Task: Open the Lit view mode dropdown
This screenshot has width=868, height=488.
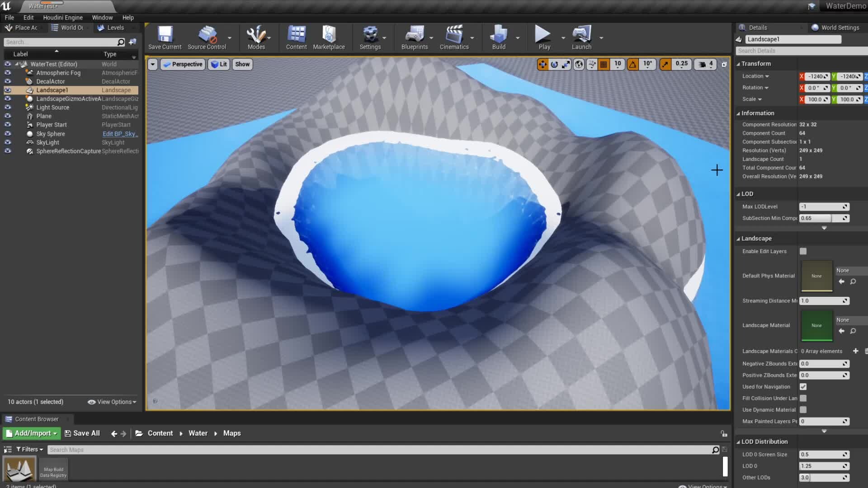Action: tap(219, 64)
